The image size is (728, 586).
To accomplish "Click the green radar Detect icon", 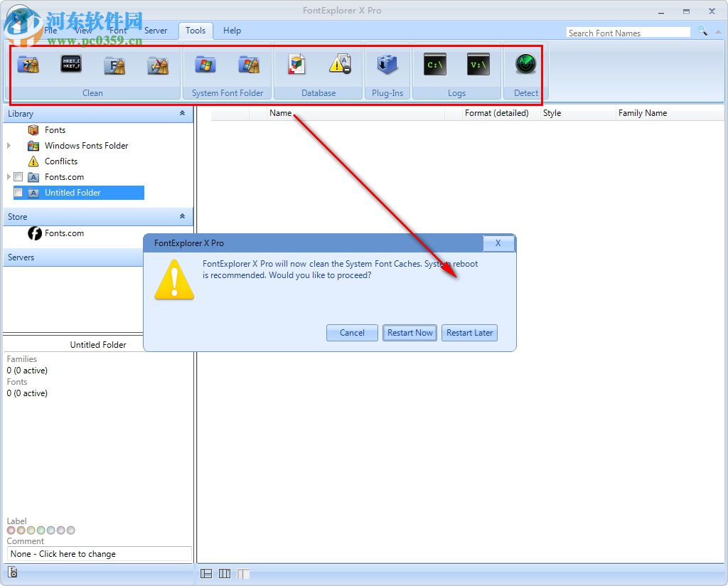I will pos(525,63).
